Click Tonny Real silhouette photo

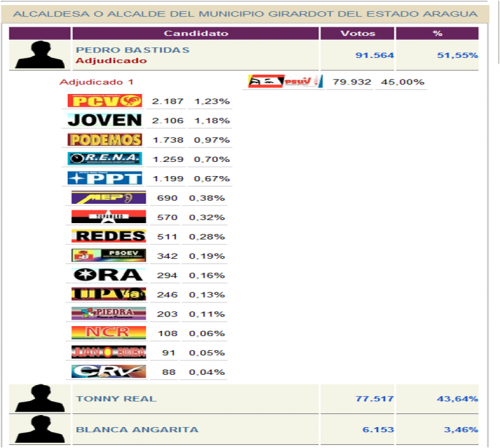click(40, 398)
